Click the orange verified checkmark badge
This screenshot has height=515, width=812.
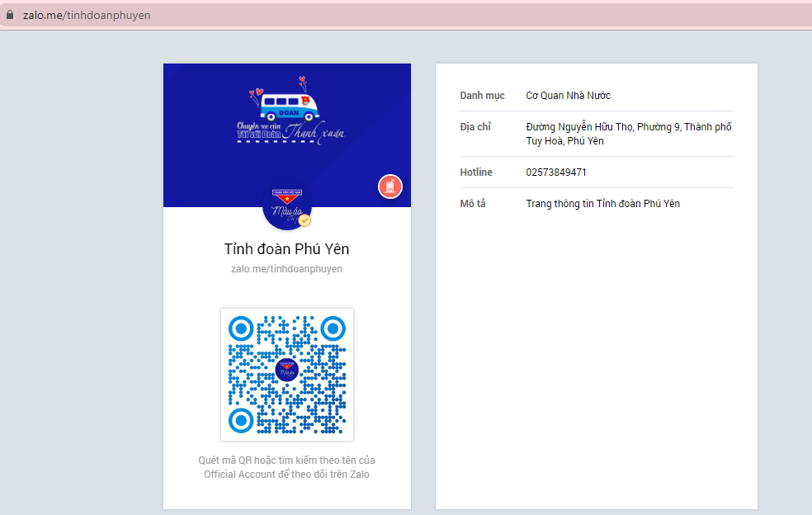304,220
